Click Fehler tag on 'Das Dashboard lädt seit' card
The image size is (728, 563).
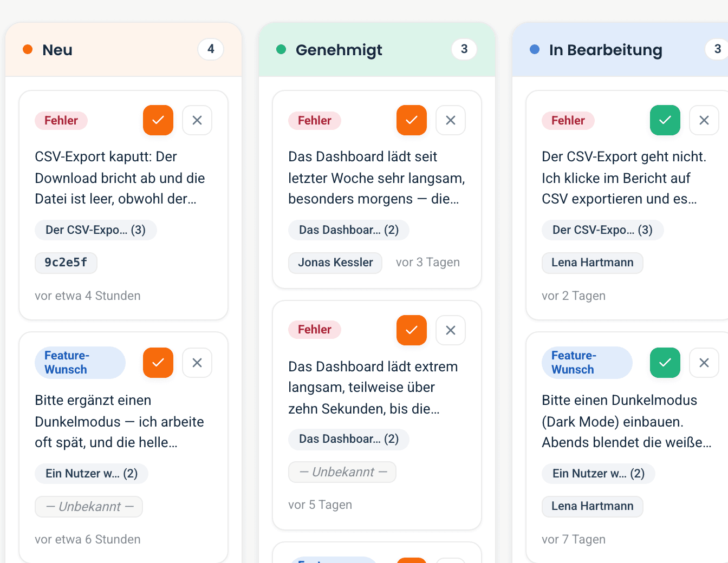click(x=315, y=120)
